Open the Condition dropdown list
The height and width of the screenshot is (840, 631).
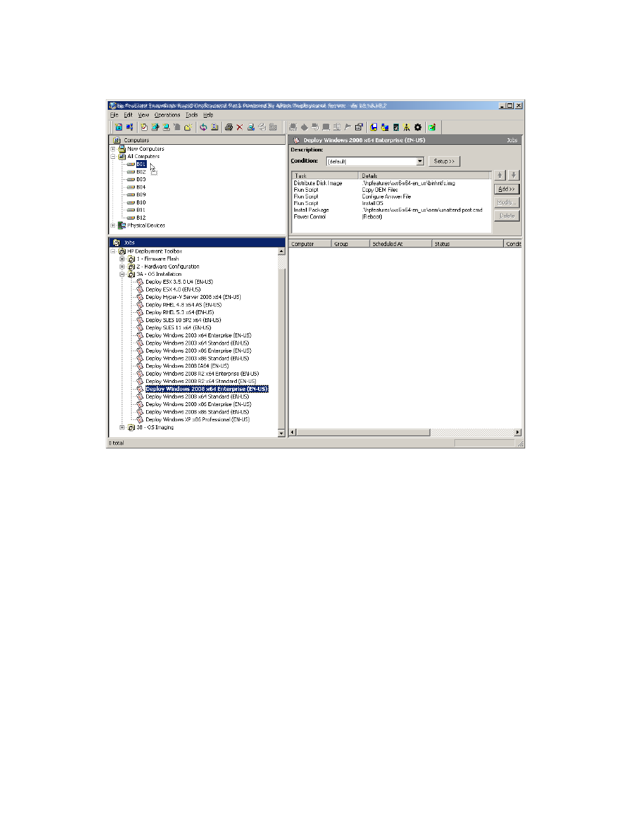click(x=420, y=161)
